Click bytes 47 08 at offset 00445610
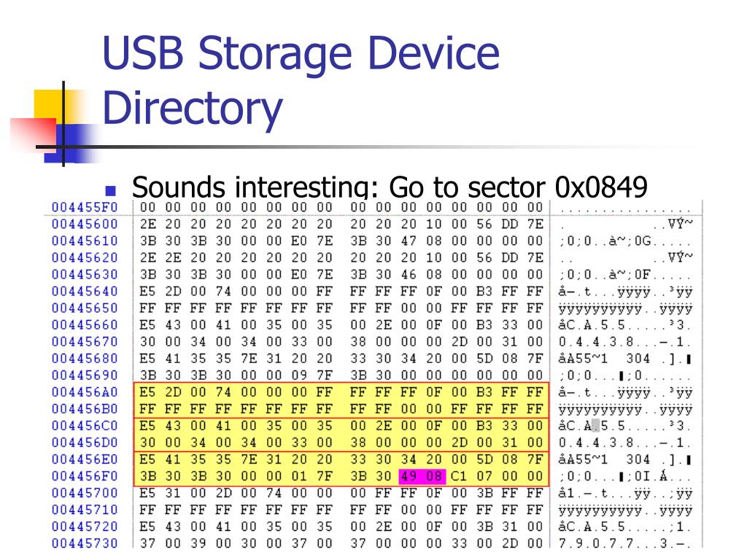 (x=422, y=241)
